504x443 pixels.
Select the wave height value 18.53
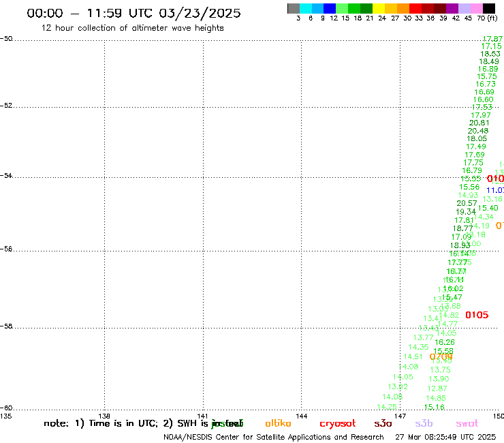point(490,54)
